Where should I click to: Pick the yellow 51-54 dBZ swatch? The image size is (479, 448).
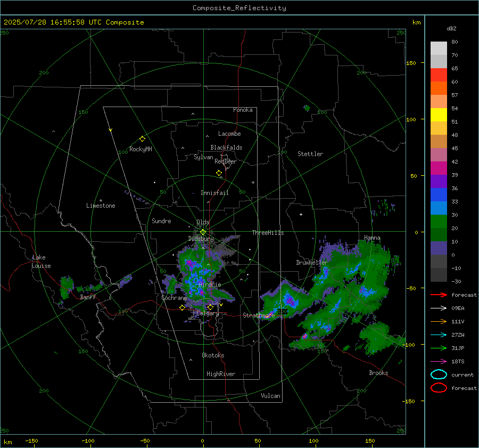439,115
